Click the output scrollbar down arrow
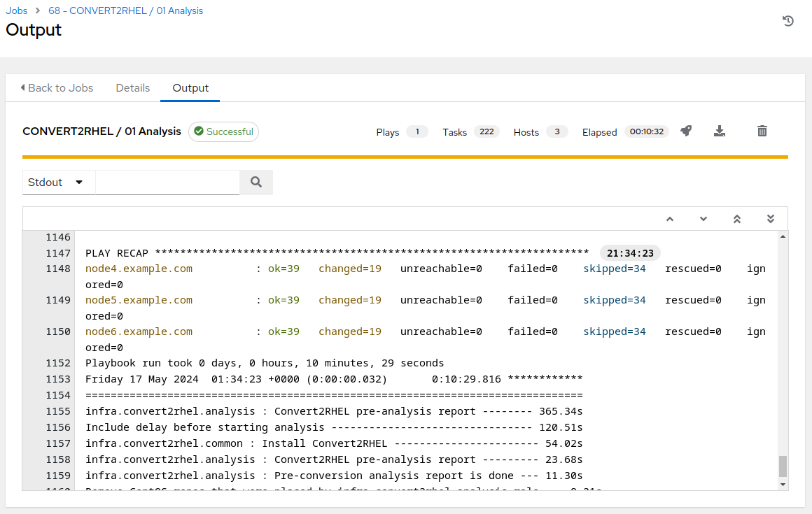812x514 pixels. (783, 485)
